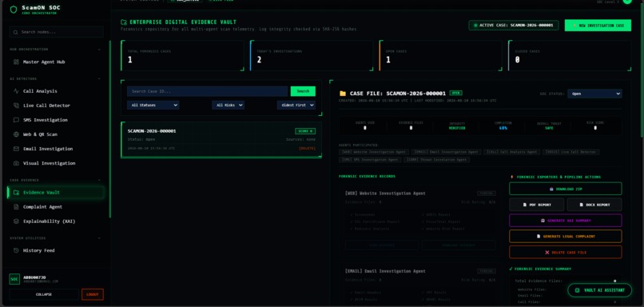Click the Collapse sidebar button
644x307 pixels.
(x=43, y=294)
